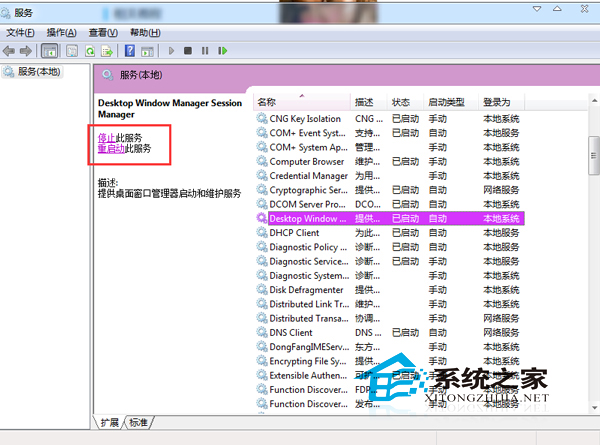Click the vertical scrollbar thumb
The image size is (600, 445).
pos(594,155)
